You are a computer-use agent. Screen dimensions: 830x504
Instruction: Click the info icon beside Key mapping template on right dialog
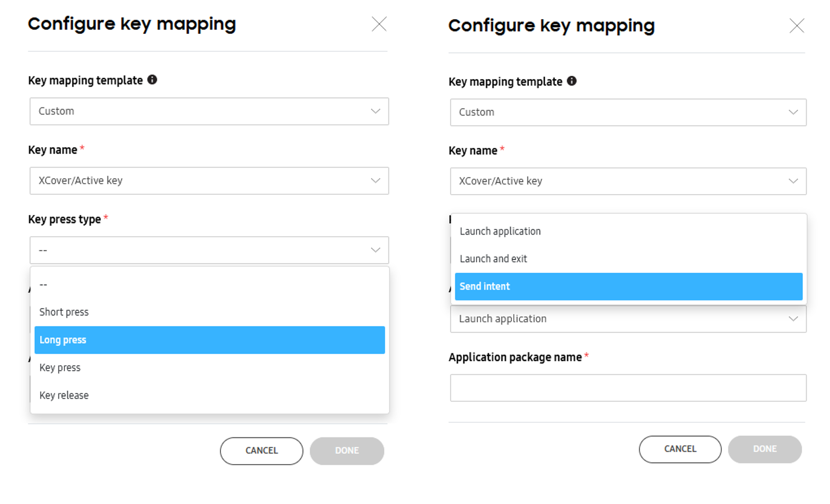pyautogui.click(x=572, y=81)
